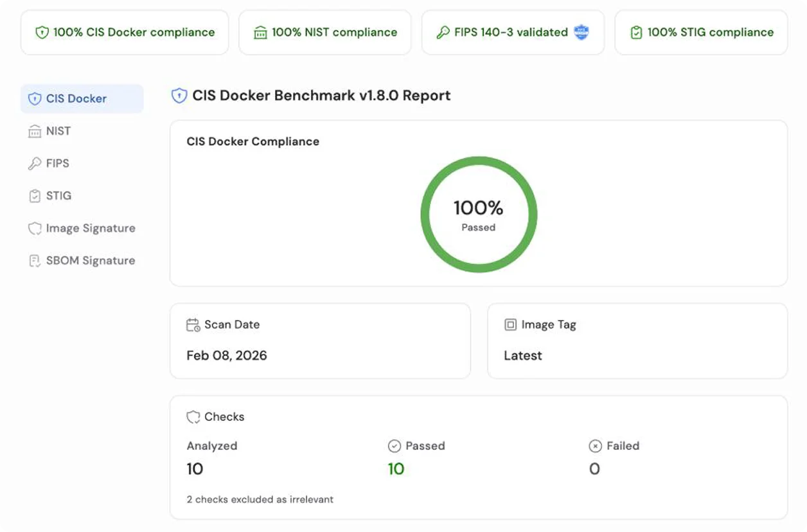The image size is (807, 532).
Task: Select the document icon beside SBOM Signature
Action: point(35,260)
